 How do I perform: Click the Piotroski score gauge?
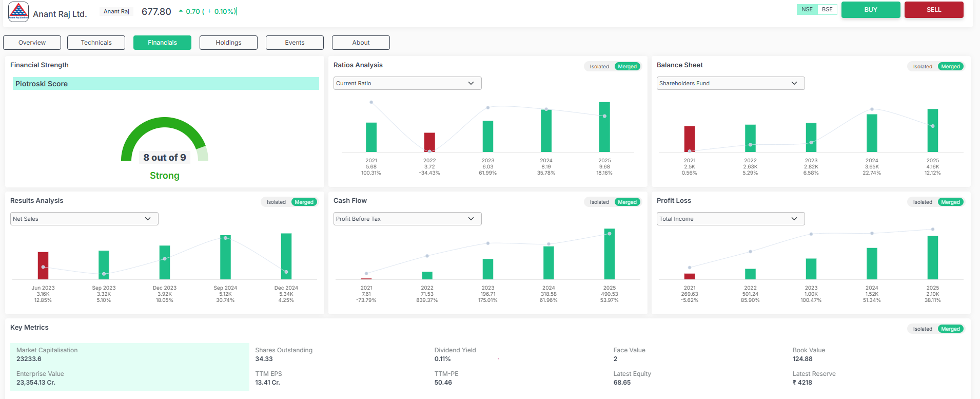tap(164, 140)
